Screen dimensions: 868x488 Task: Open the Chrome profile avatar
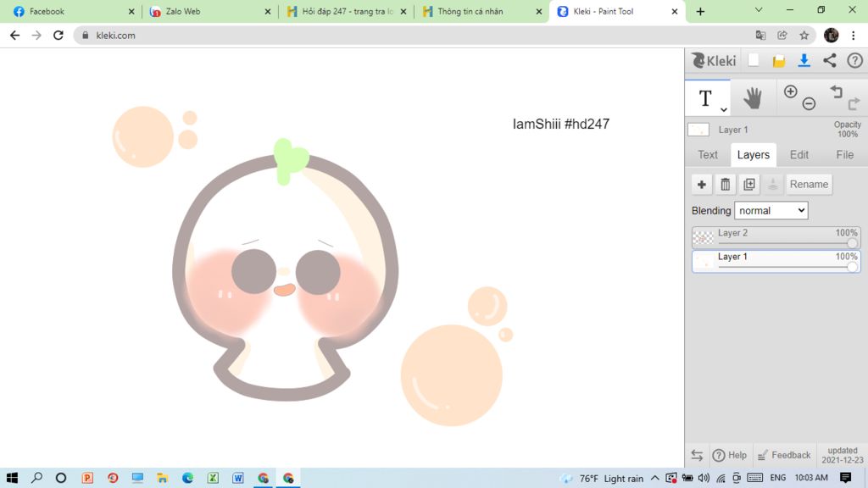coord(831,36)
